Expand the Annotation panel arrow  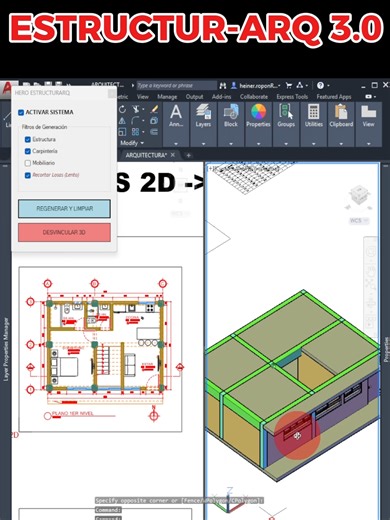176,144
